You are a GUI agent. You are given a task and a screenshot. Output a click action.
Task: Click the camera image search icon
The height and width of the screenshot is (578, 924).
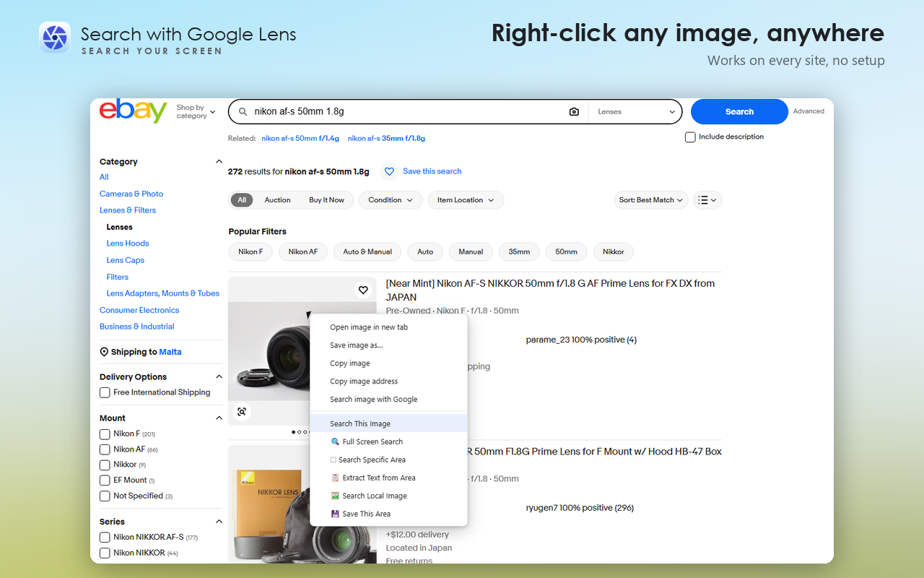pos(574,112)
